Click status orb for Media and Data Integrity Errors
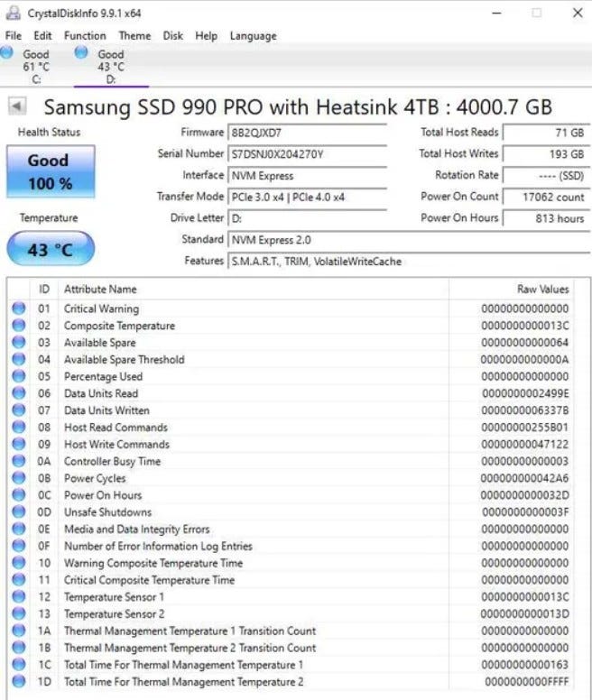 19,529
